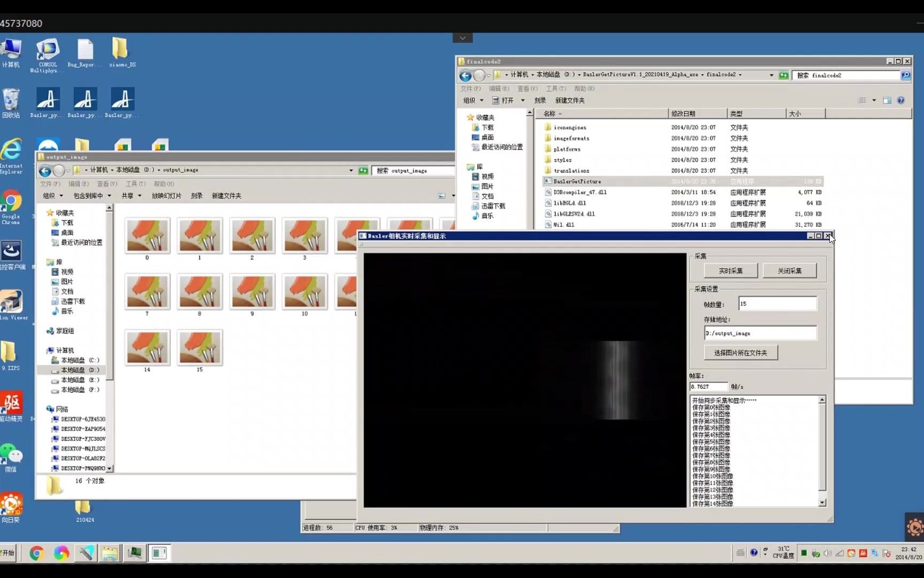Click the volume icon in system tray

click(x=827, y=553)
